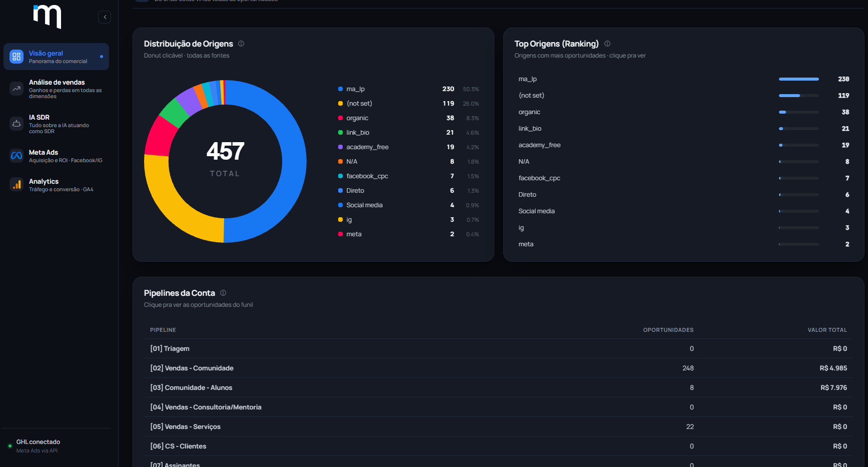Select ma_lp blue legend swatch
This screenshot has height=467, width=868.
click(x=340, y=89)
